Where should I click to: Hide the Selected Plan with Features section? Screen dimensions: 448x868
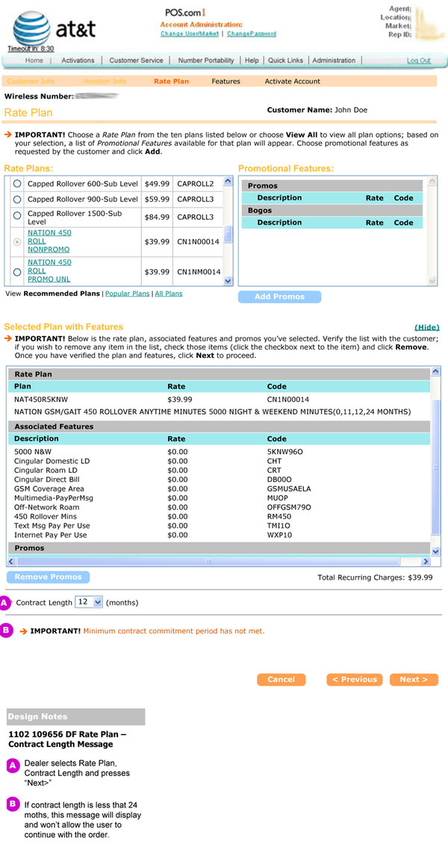click(x=427, y=327)
